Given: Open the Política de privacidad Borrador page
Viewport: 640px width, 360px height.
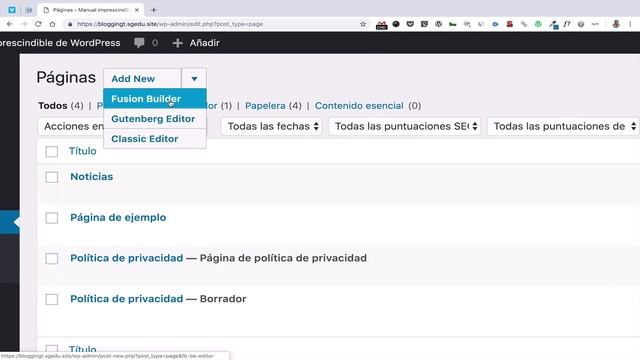Looking at the screenshot, I should coord(127,299).
